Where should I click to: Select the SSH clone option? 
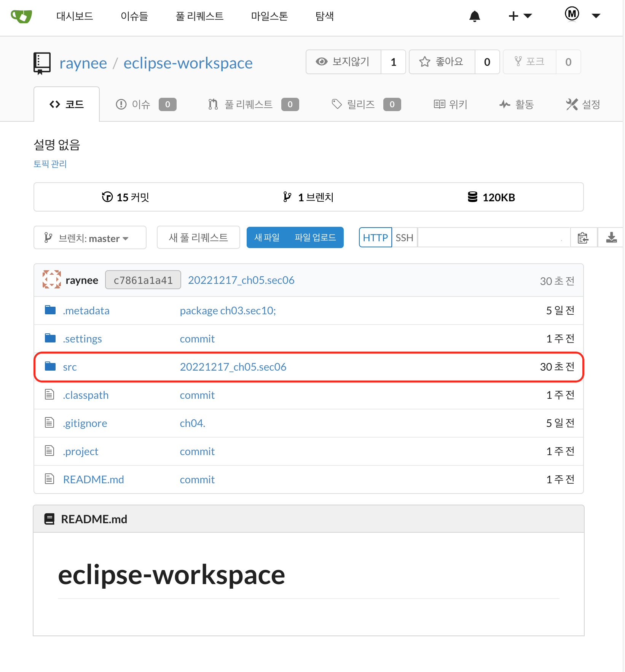click(x=404, y=237)
